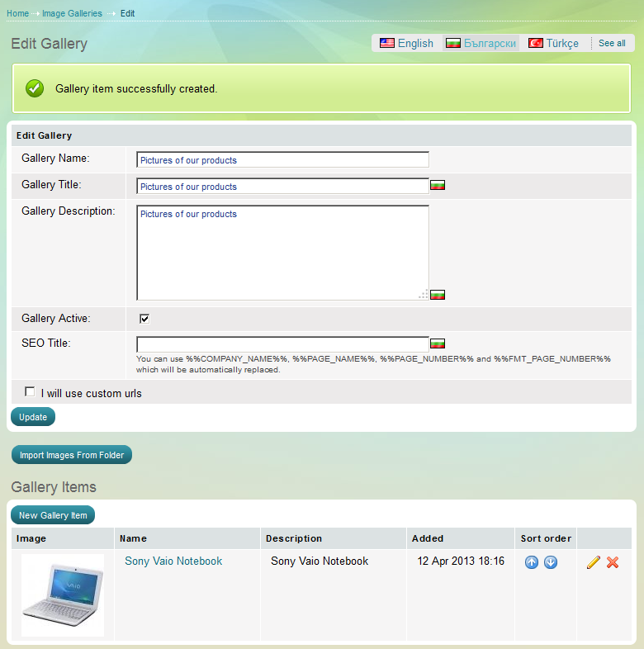Click the move down sort arrow icon
The image size is (644, 649).
pos(551,562)
